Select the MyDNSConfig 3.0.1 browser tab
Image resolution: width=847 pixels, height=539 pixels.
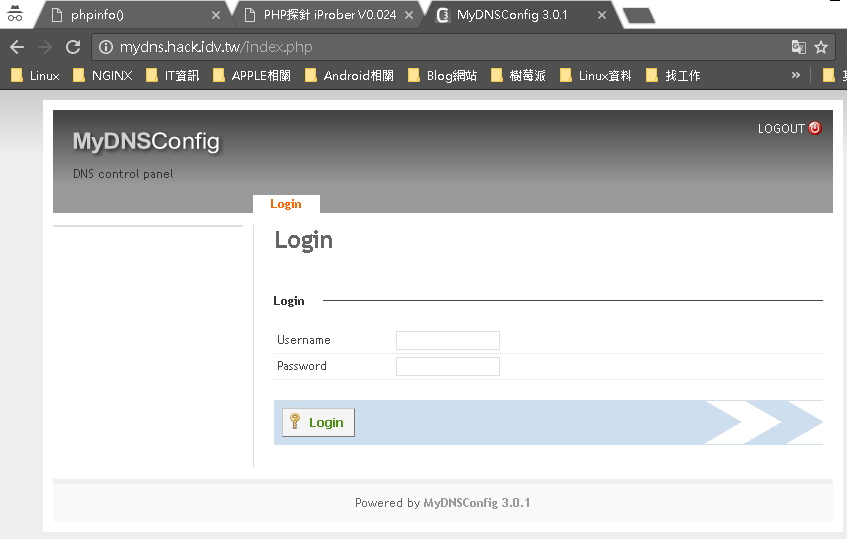pyautogui.click(x=519, y=15)
